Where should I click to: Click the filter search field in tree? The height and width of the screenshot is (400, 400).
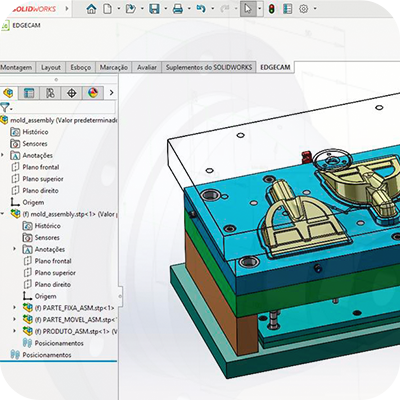pos(63,108)
